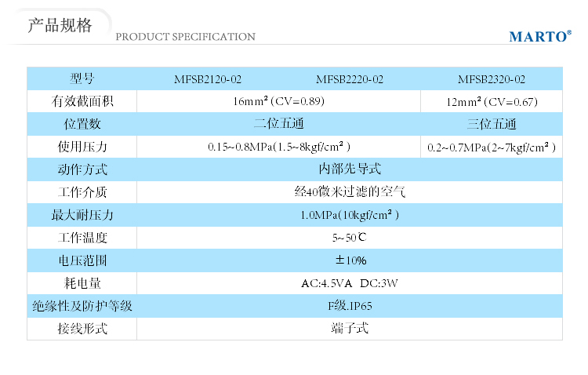588x375 pixels.
Task: Click the 16mm² (CV=0.89) cell
Action: click(278, 101)
